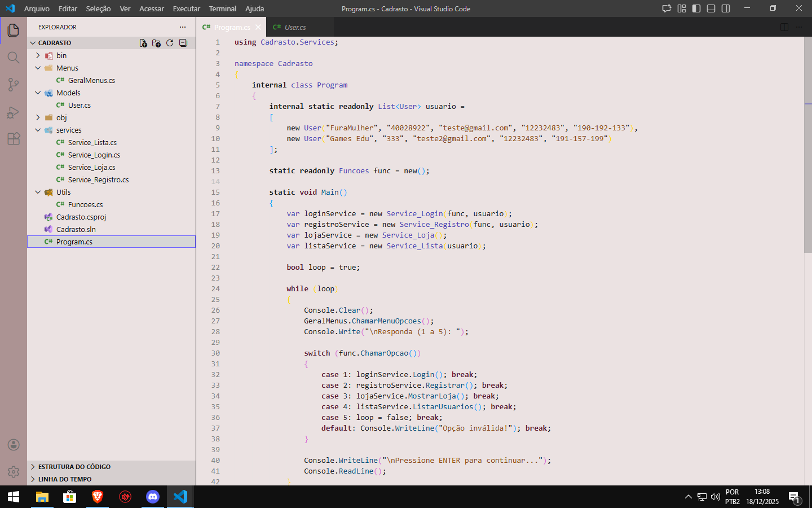
Task: Open the Acessar menu
Action: coord(152,8)
